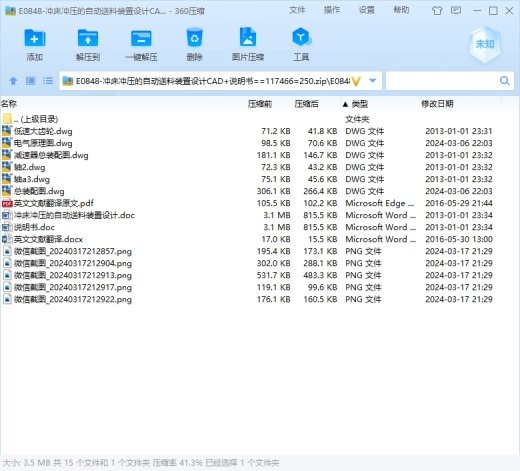Click the 一键解压 one-click extract icon
The width and height of the screenshot is (520, 471).
point(141,38)
